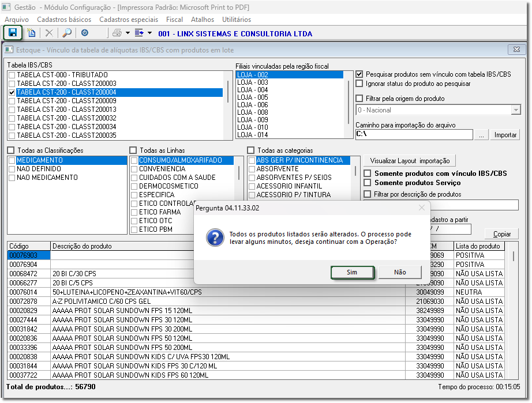This screenshot has height=403, width=532.
Task: Open the '0 - Nacional' origin dropdown
Action: tap(515, 110)
